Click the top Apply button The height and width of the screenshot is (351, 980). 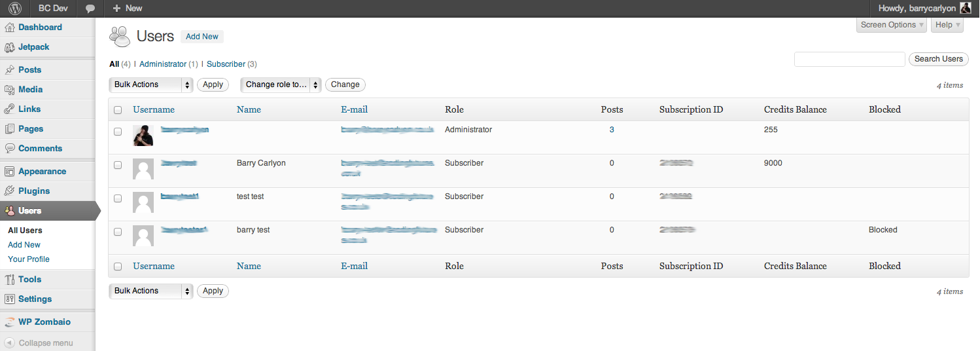(x=213, y=84)
